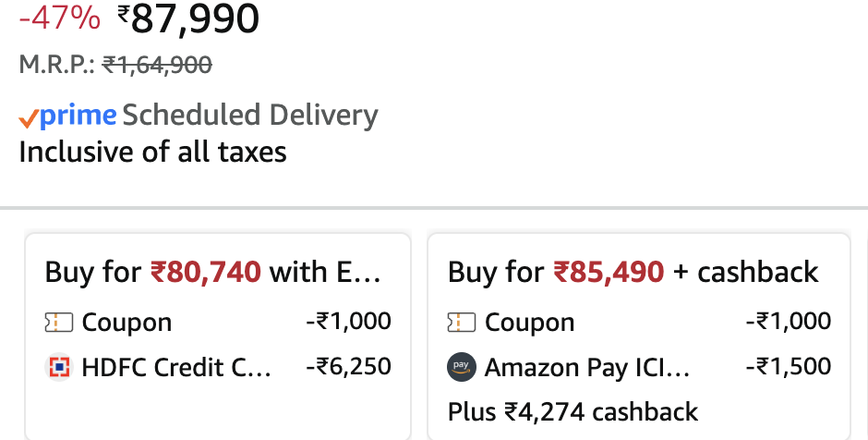The width and height of the screenshot is (868, 440).
Task: Click the ₹87,990 deal price
Action: click(189, 18)
